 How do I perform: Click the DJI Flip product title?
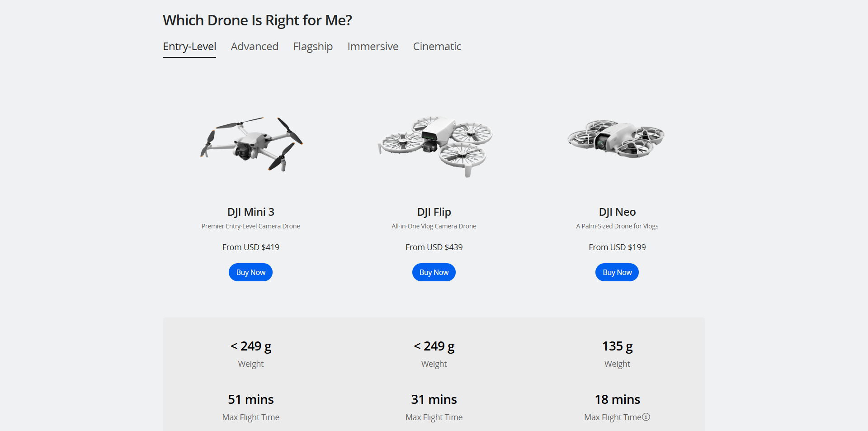click(x=434, y=212)
